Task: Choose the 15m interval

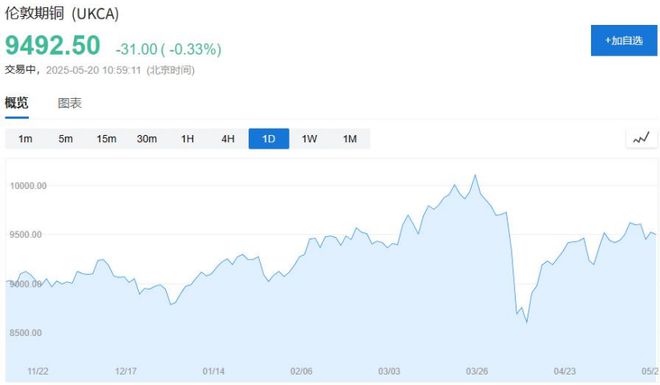Action: pos(106,139)
